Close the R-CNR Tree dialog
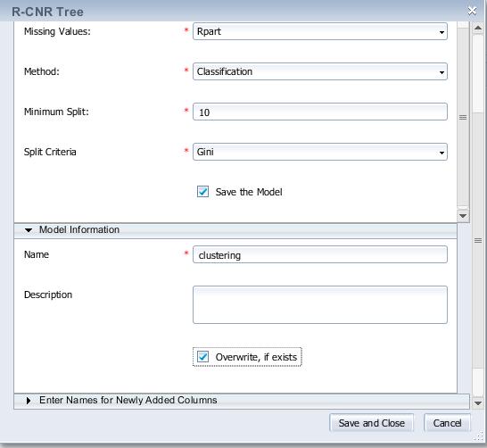The width and height of the screenshot is (487, 448). click(472, 12)
